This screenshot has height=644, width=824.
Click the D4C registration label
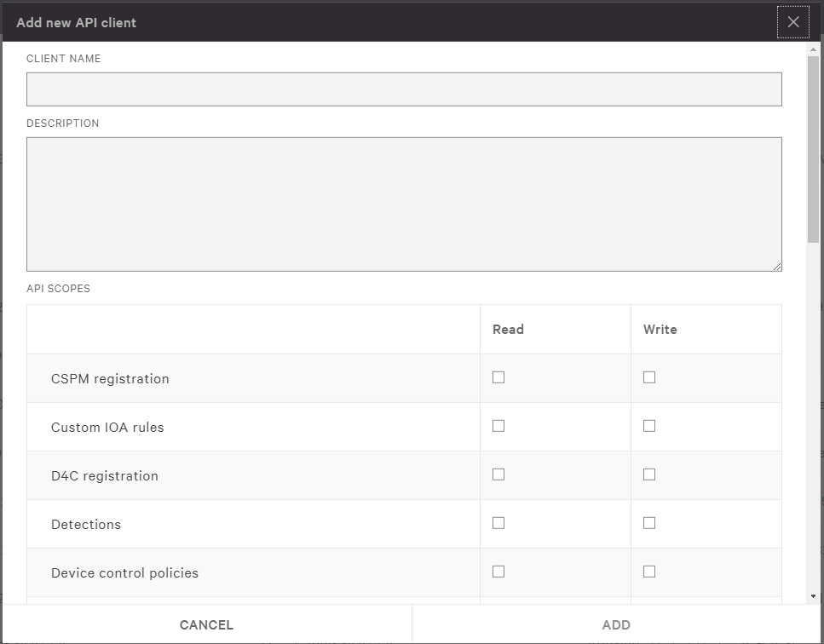(x=105, y=476)
